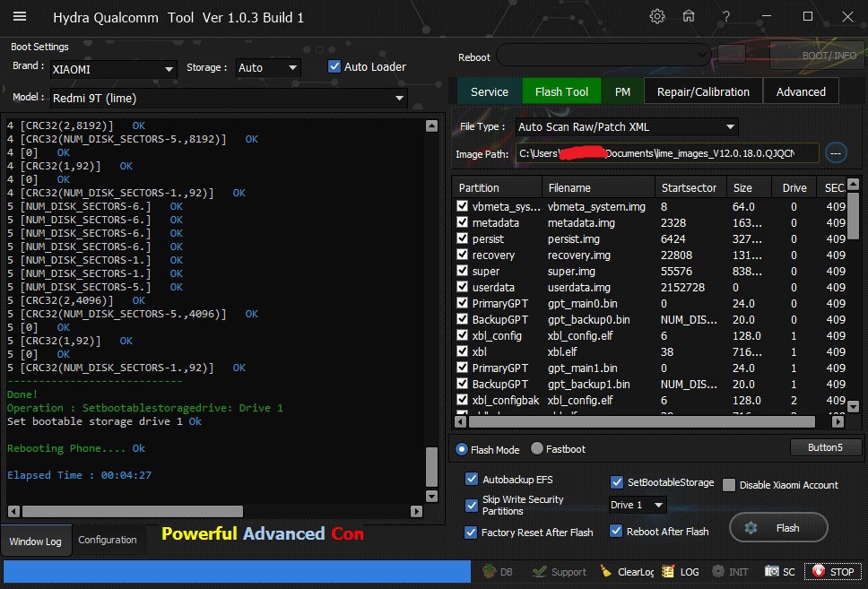Image resolution: width=868 pixels, height=589 pixels.
Task: Switch to the Configuration tab
Action: point(108,540)
